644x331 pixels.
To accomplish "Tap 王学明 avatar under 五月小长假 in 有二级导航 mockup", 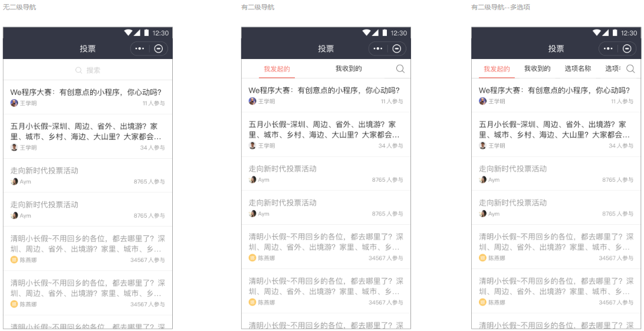I will click(252, 145).
